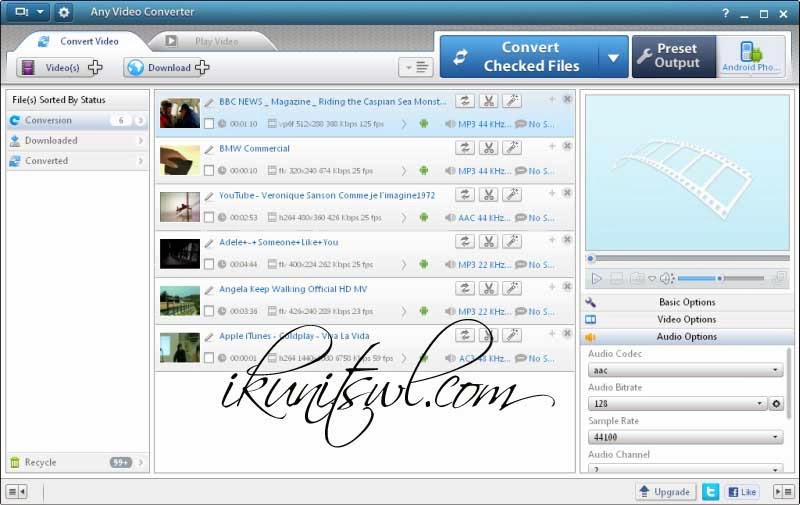Rename BBC NEWS file using pencil icon
Screen dimensions: 800x505
(x=209, y=102)
